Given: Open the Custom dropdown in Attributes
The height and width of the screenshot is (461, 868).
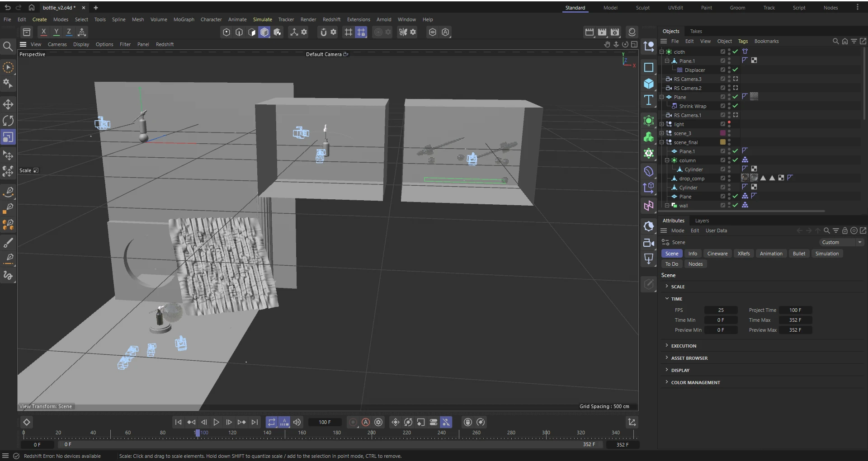Looking at the screenshot, I should (842, 242).
